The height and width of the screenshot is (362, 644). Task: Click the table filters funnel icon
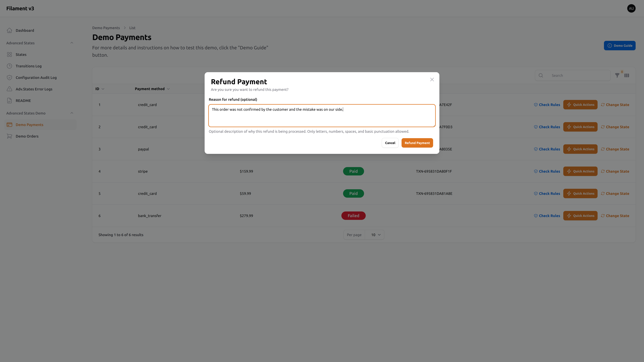point(617,75)
